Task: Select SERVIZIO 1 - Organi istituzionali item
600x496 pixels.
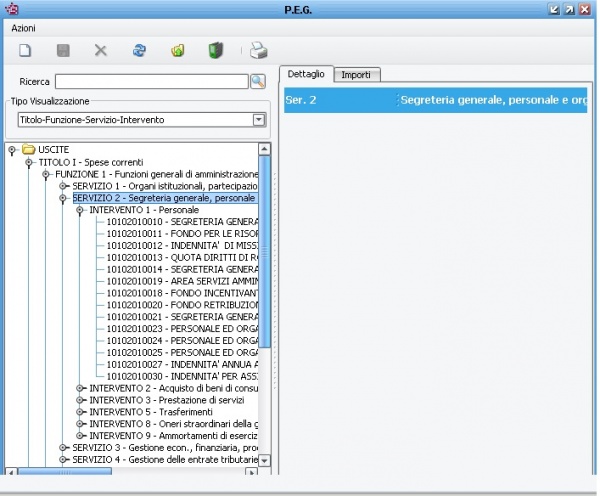Action: point(165,186)
